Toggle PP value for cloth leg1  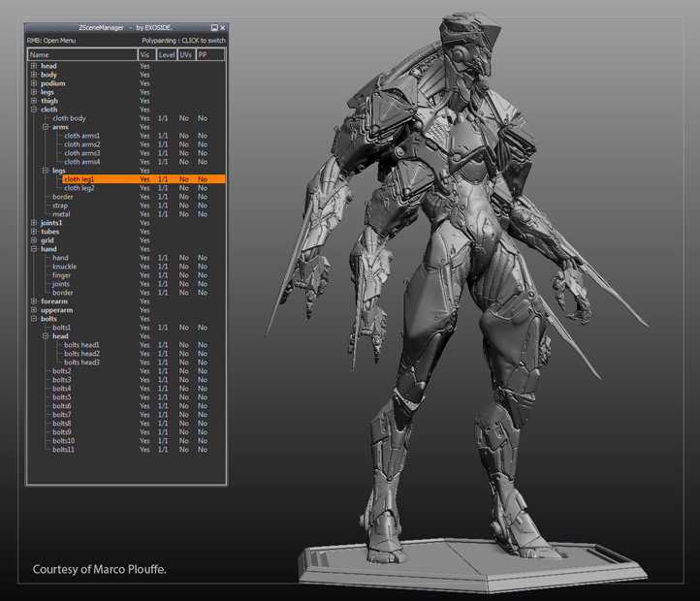[x=203, y=179]
